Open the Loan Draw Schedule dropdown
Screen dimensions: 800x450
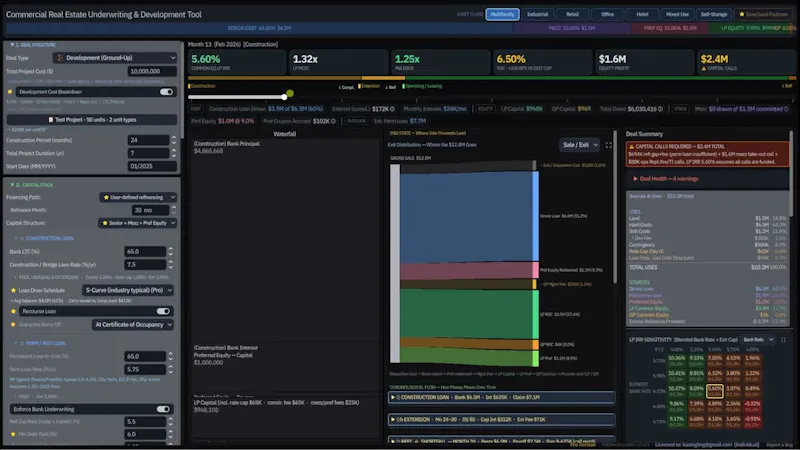coord(128,290)
